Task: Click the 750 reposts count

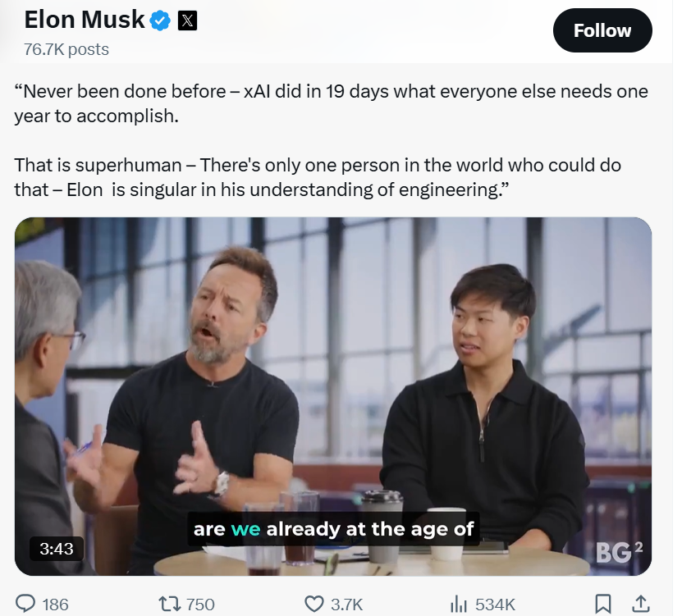Action: pos(200,605)
